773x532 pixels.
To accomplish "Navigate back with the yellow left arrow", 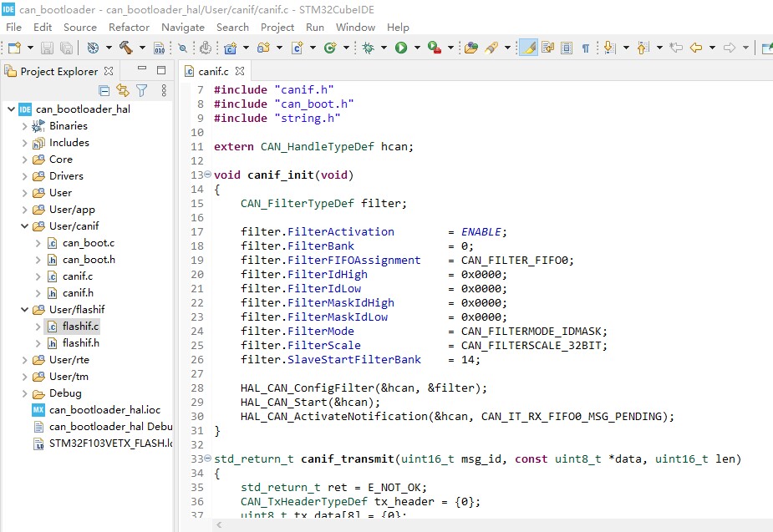I will point(695,48).
